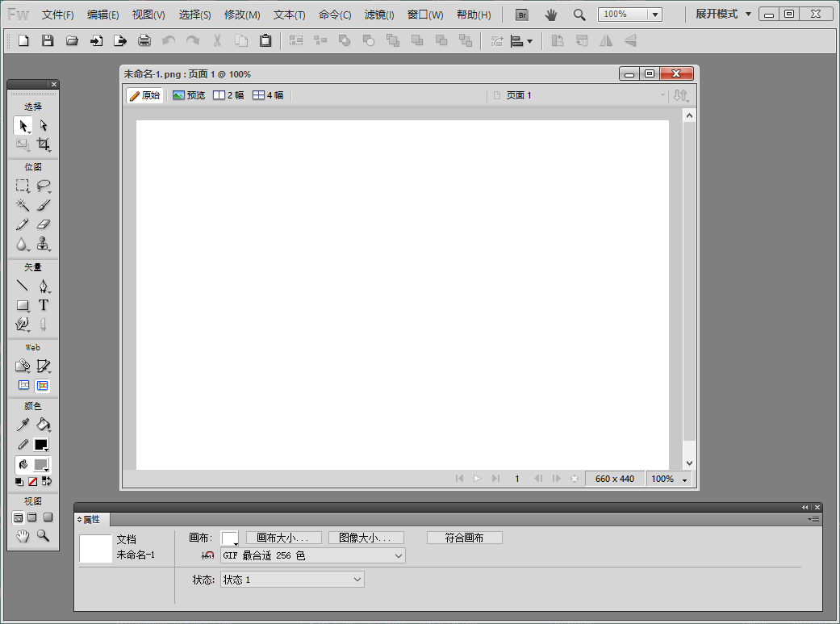Pick the Pen tool in vector section

coord(44,286)
